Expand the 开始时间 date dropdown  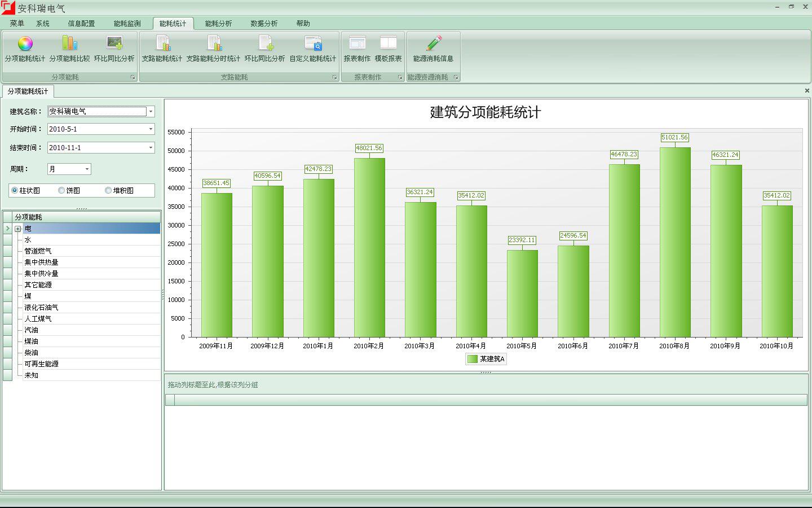click(151, 129)
